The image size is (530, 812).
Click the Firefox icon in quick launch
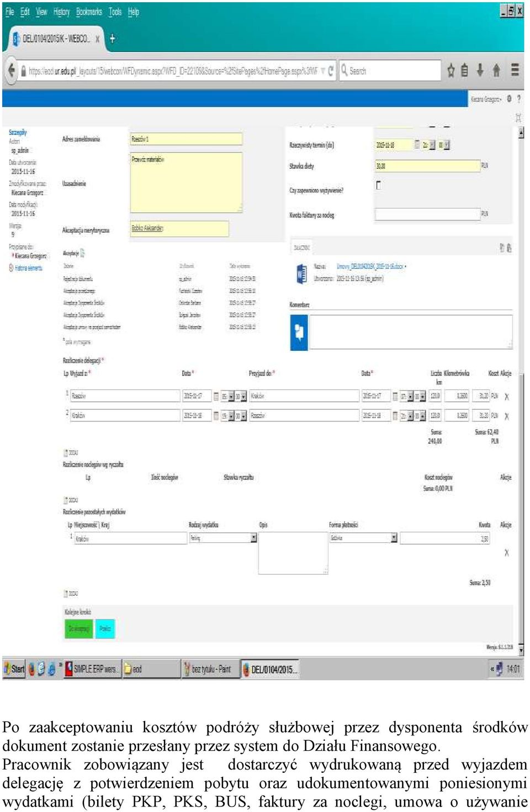(31, 669)
